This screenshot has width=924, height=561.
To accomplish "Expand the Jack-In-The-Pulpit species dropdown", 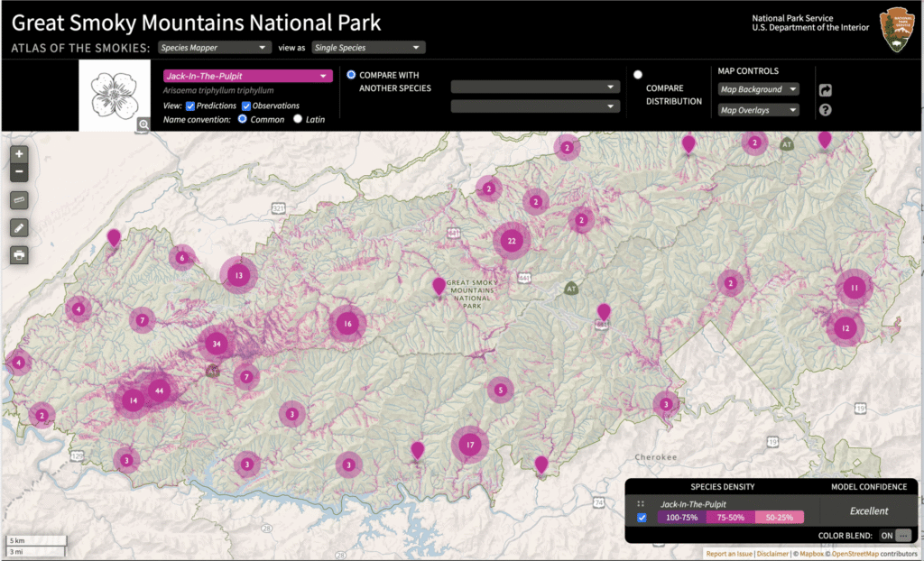I will click(247, 77).
